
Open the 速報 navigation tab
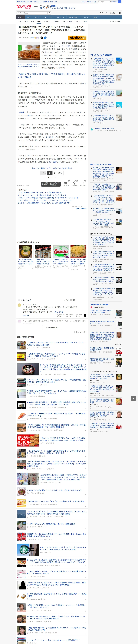click(x=28, y=17)
